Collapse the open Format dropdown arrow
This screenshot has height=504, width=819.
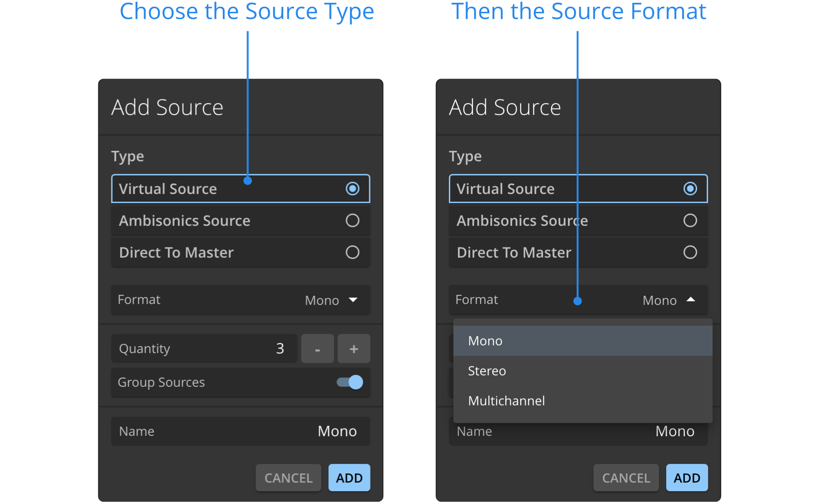pos(690,299)
